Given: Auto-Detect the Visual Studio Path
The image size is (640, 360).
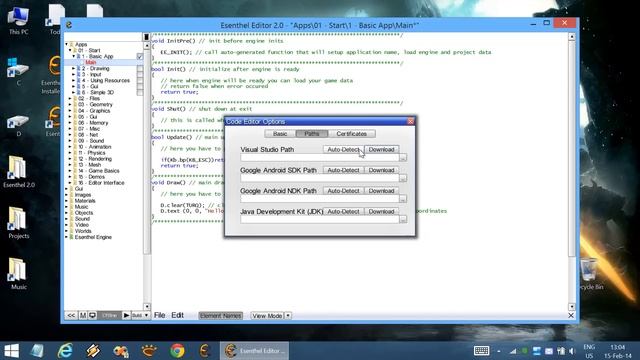Looking at the screenshot, I should 343,150.
